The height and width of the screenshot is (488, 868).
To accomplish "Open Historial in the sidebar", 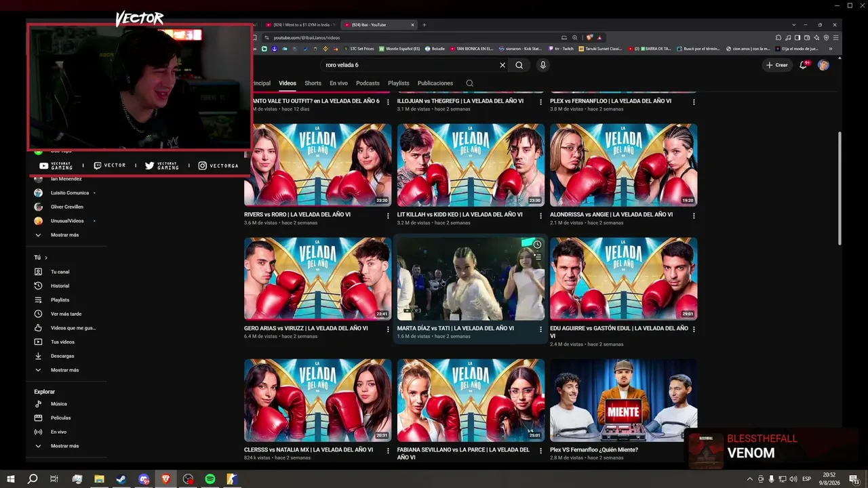I will pos(60,286).
